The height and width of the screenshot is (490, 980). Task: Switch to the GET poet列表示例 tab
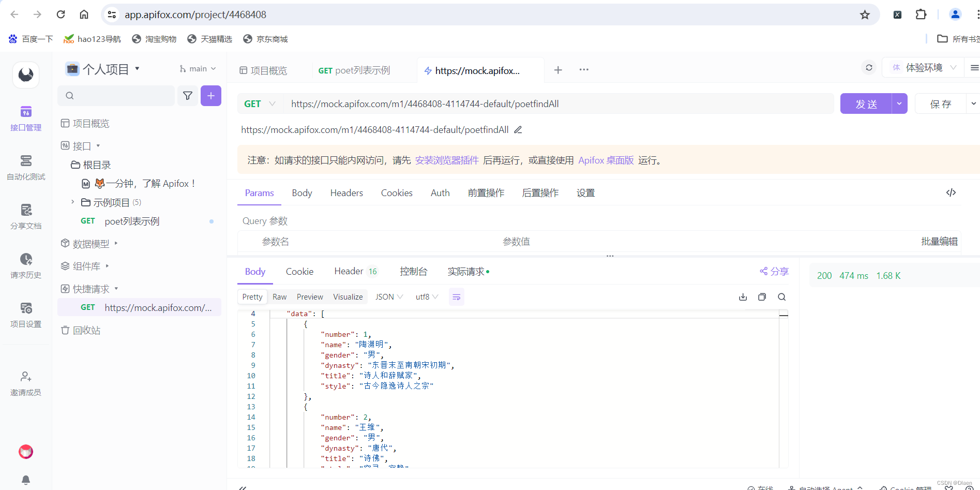(x=354, y=70)
